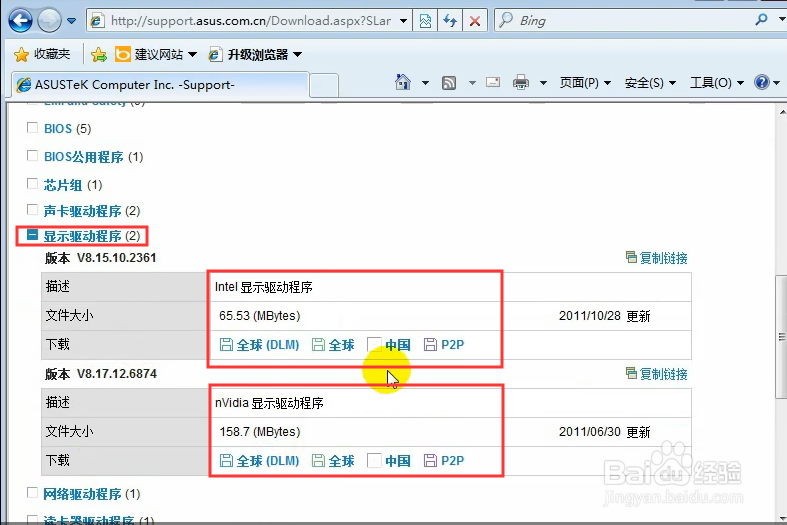
Task: Download Intel driver from 中国 server
Action: [x=398, y=345]
